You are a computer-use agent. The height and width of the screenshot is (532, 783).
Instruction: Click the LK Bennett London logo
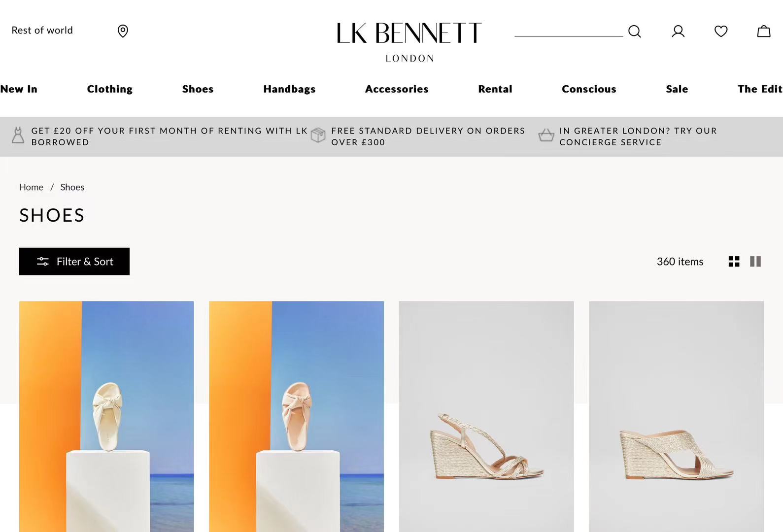pos(409,42)
